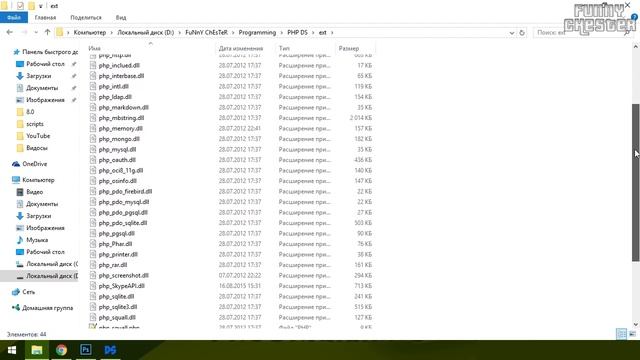Refresh the current folder view
The width and height of the screenshot is (640, 360).
[x=522, y=33]
